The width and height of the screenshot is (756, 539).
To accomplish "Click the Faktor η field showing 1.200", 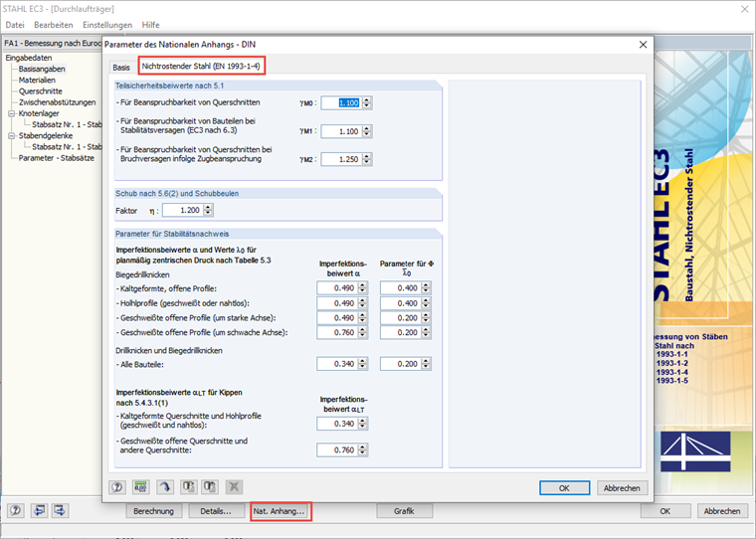I will (183, 210).
